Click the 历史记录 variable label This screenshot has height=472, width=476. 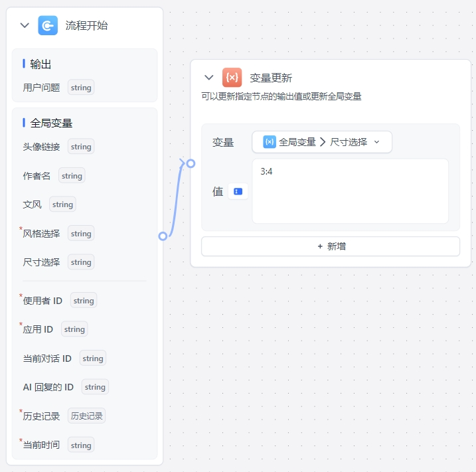tap(41, 416)
